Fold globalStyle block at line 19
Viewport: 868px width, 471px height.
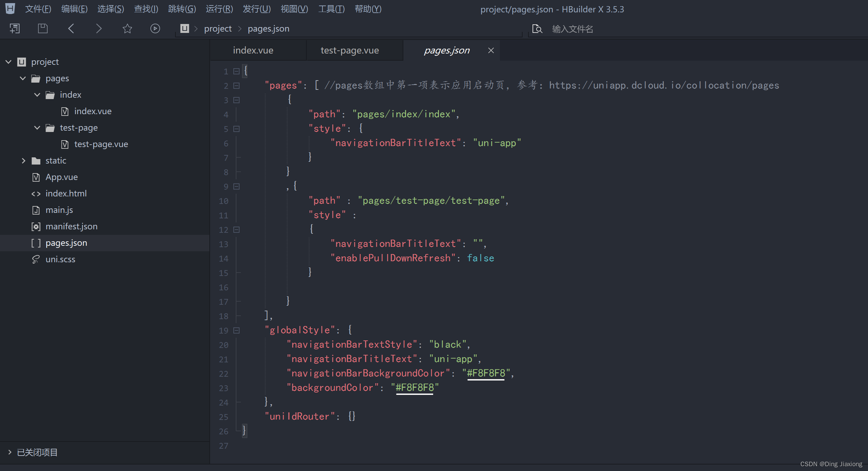point(236,330)
